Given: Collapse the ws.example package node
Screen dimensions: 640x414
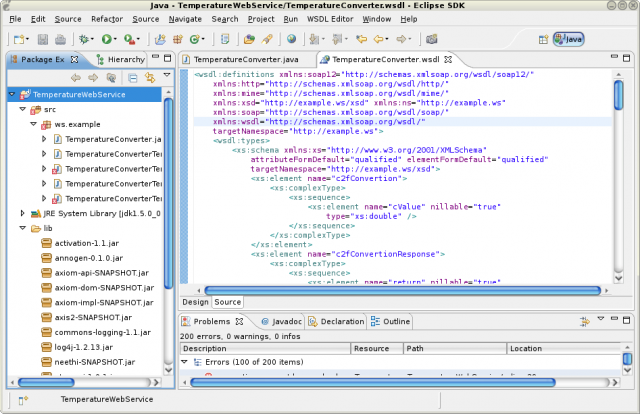Looking at the screenshot, I should [x=33, y=124].
